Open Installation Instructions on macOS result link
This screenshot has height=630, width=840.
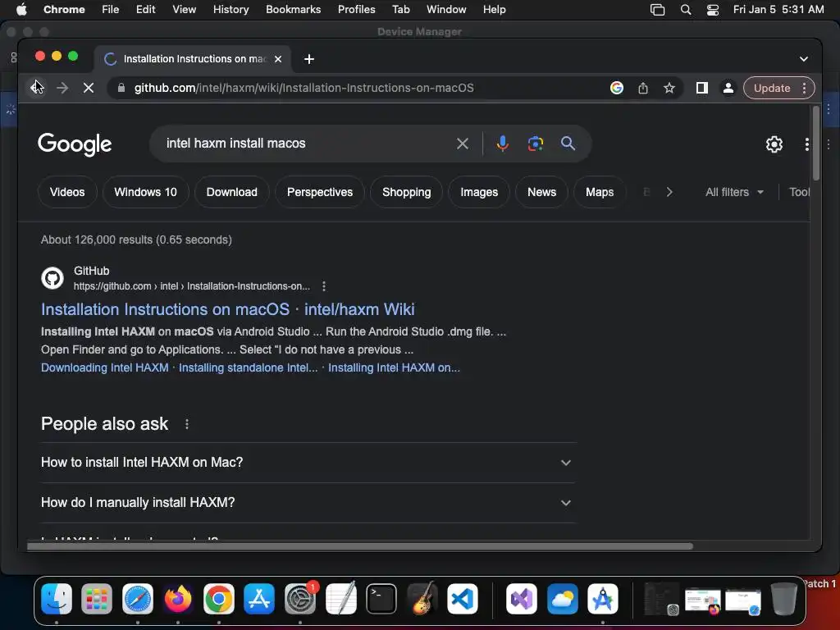[x=228, y=309]
